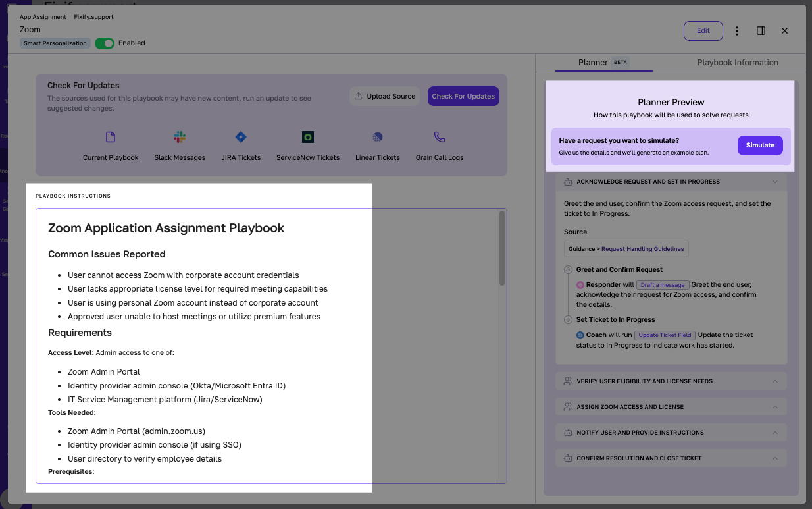Switch to the Playbook Information tab

pyautogui.click(x=737, y=62)
